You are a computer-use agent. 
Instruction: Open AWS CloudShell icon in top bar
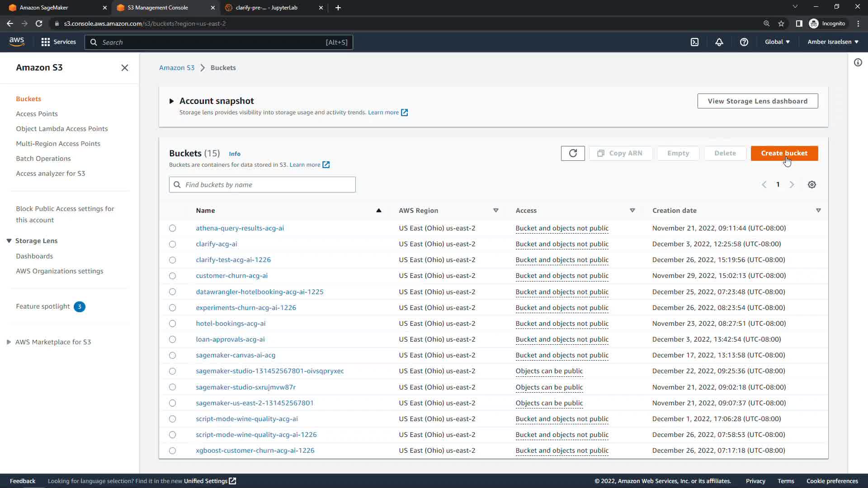pyautogui.click(x=694, y=42)
